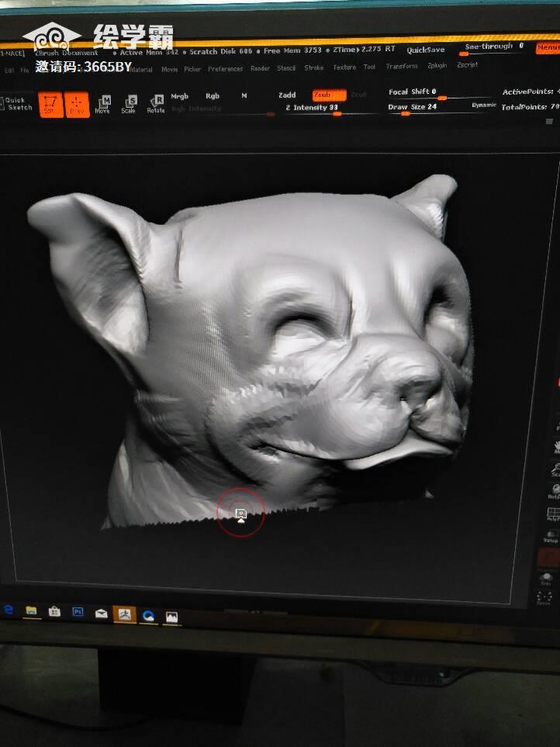Open Microsoft Store from the taskbar

point(55,611)
